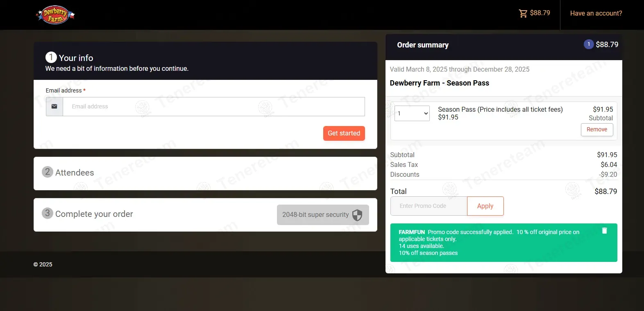Click the blue item count badge

point(588,44)
